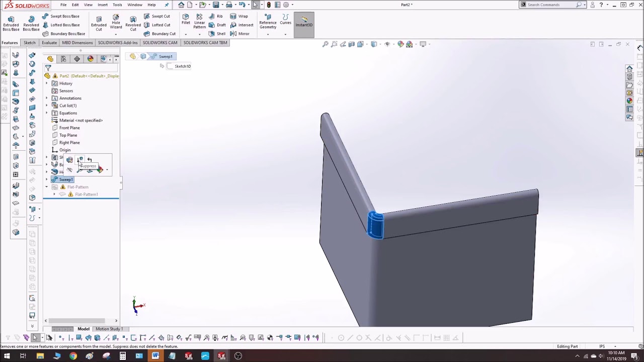
Task: Open the Tools menu
Action: coord(117,5)
